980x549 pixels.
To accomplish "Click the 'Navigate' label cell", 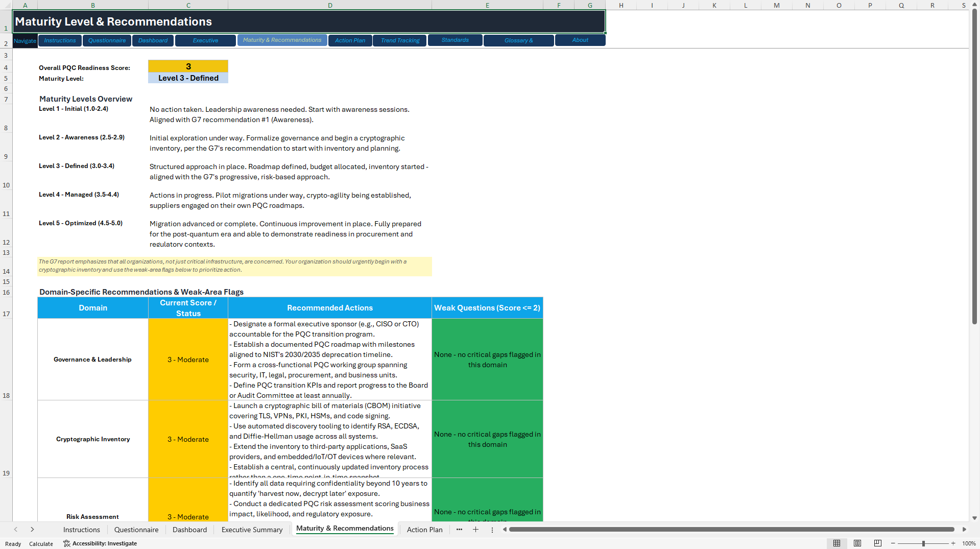I will [25, 41].
